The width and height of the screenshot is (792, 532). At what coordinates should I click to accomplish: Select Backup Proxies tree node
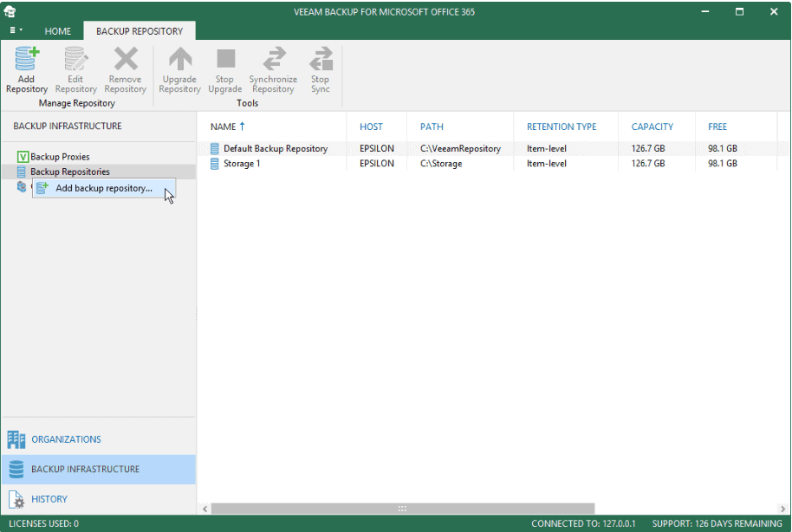point(60,157)
